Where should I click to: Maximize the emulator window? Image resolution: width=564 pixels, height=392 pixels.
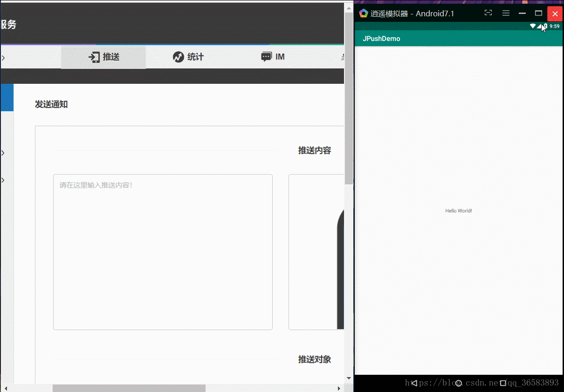[x=538, y=13]
